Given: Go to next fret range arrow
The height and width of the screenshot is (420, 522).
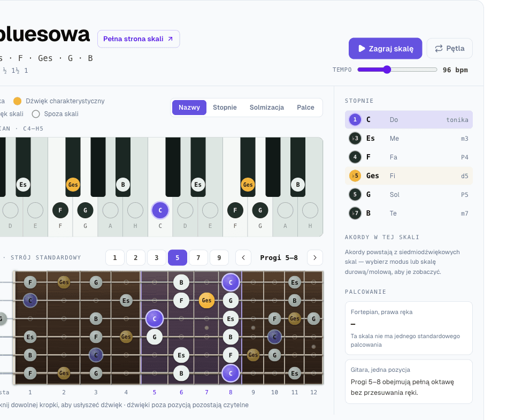Looking at the screenshot, I should (315, 257).
